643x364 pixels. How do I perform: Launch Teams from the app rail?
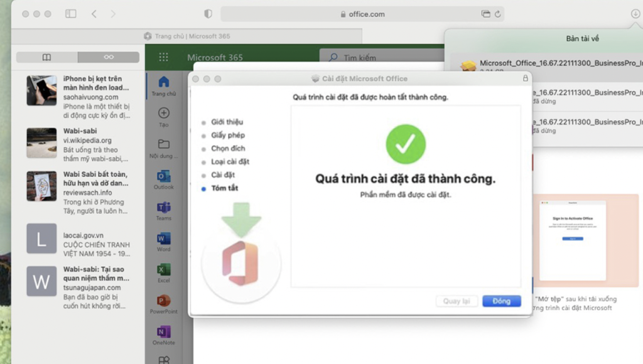[163, 208]
